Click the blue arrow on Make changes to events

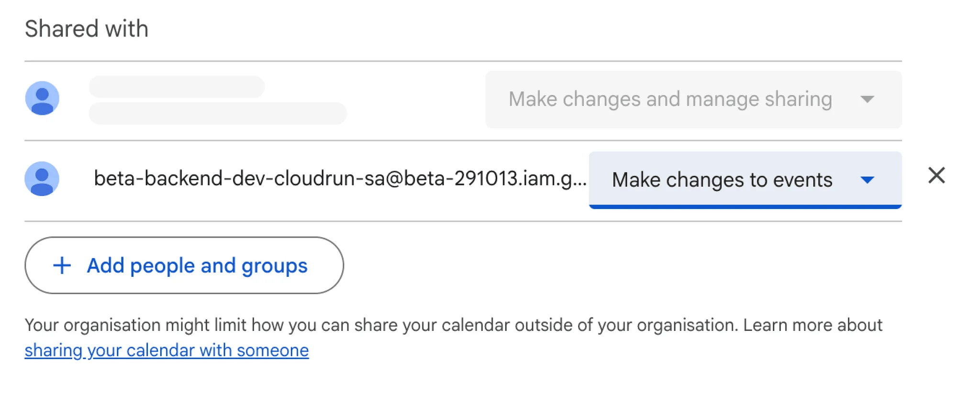click(x=867, y=180)
